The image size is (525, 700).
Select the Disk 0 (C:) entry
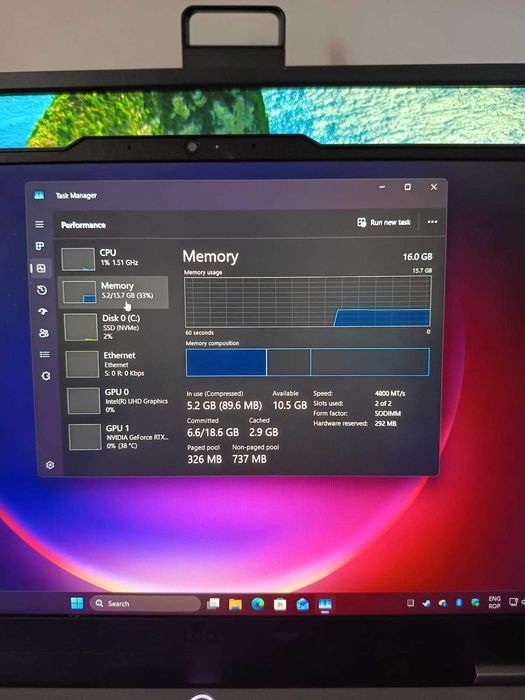116,327
